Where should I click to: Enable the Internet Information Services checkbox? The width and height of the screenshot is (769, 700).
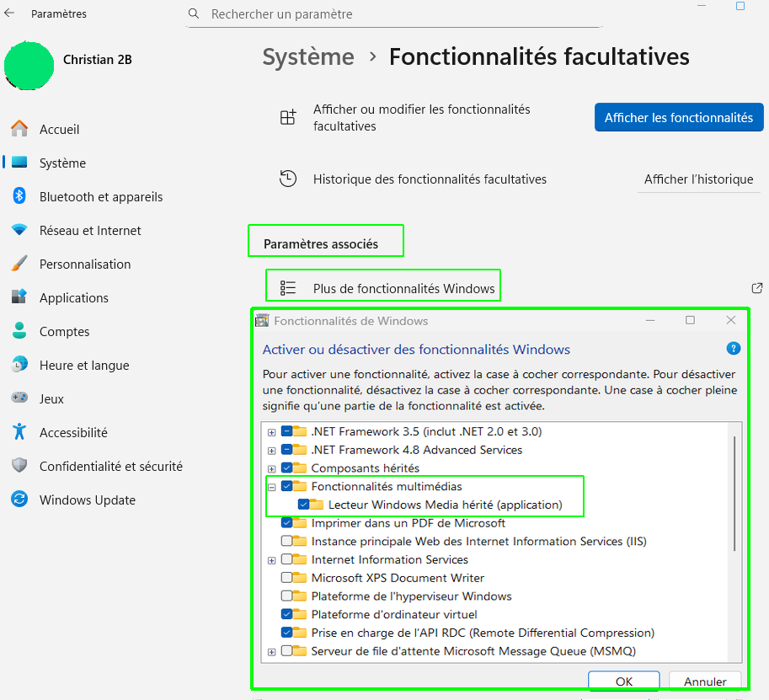[287, 559]
